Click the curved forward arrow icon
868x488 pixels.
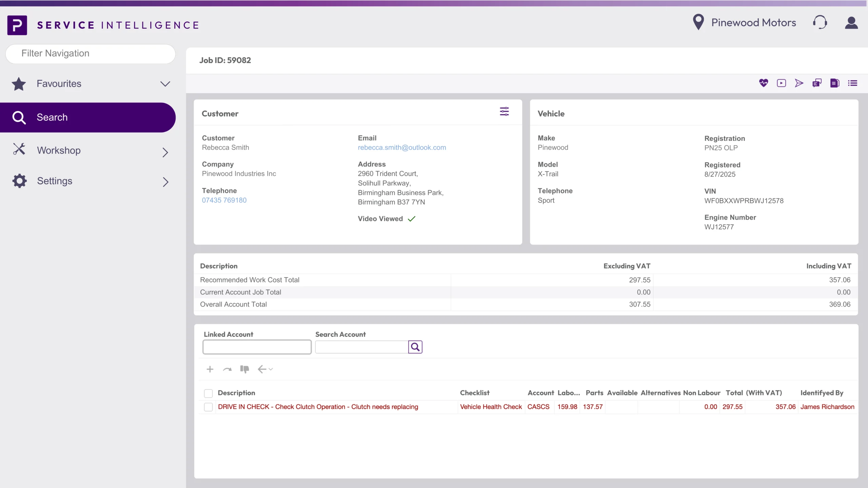click(x=227, y=369)
